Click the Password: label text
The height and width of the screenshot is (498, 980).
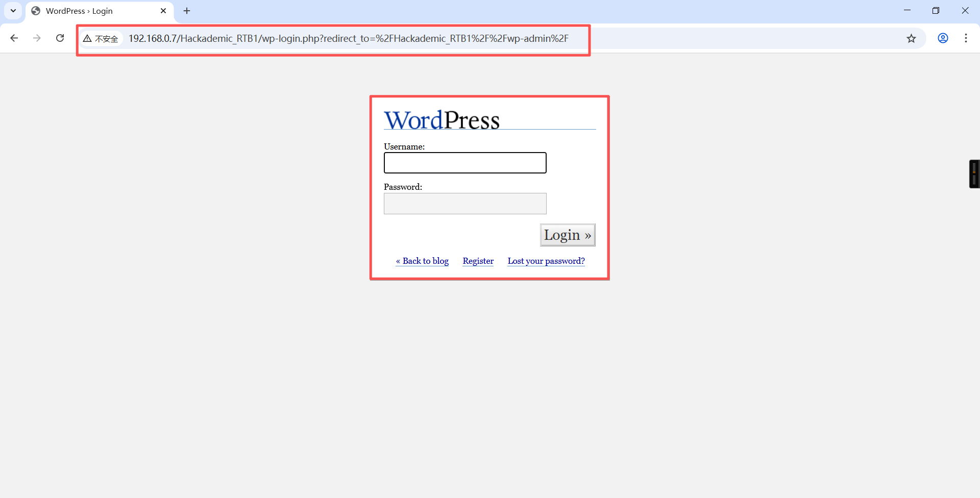[403, 187]
